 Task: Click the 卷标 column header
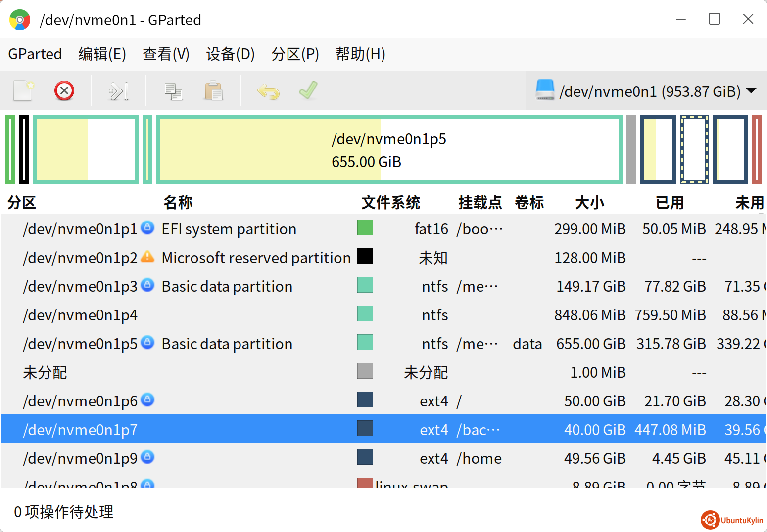[x=529, y=202]
